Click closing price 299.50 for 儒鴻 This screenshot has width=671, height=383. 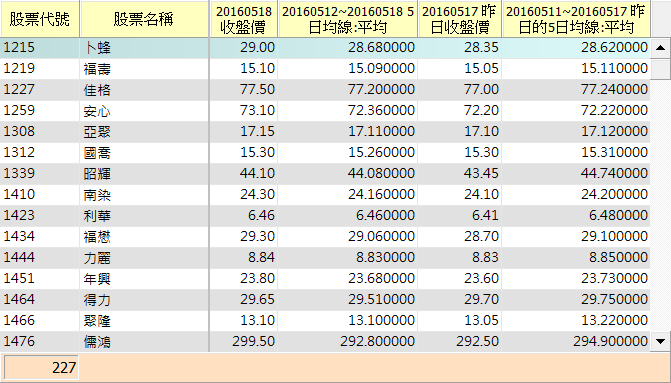[254, 341]
